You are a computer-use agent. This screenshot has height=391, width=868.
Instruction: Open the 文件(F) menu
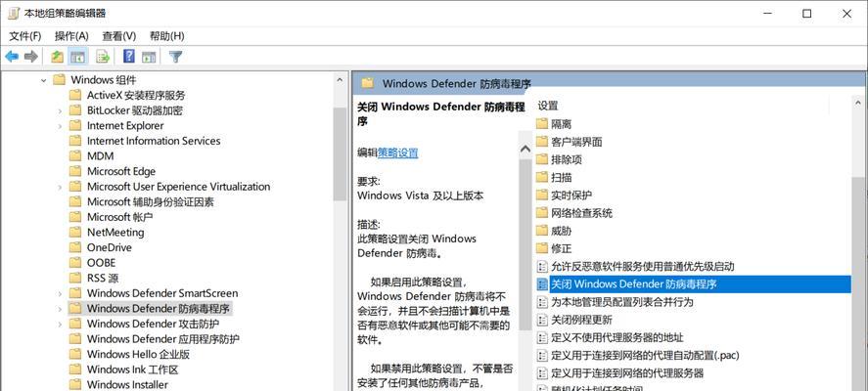tap(25, 36)
